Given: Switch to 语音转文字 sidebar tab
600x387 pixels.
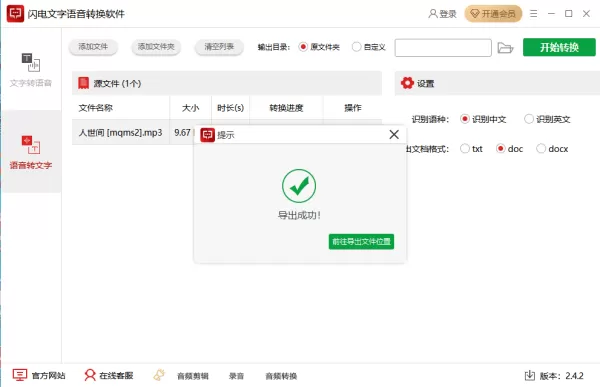Looking at the screenshot, I should 31,152.
